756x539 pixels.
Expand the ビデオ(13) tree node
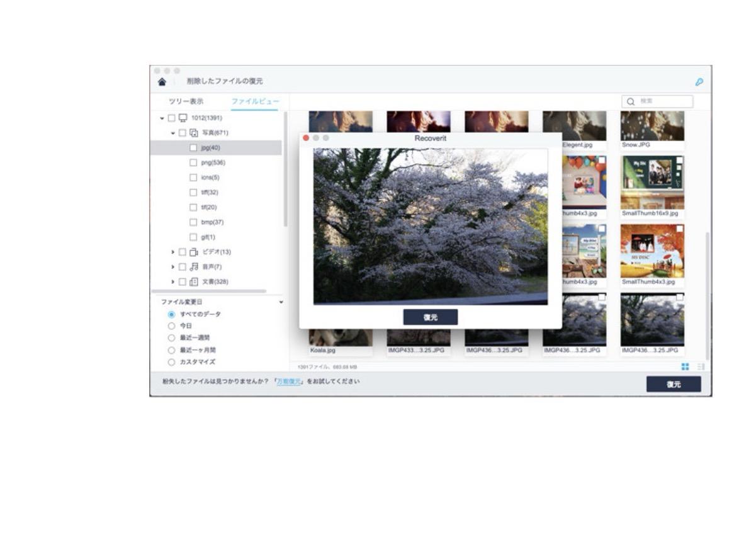173,252
